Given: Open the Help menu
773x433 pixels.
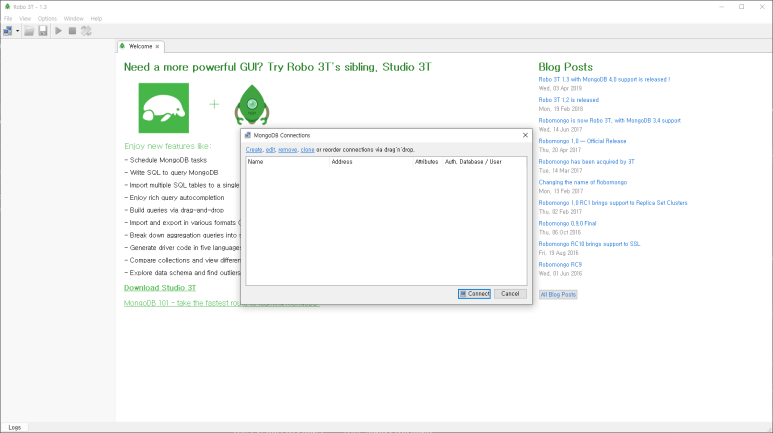Looking at the screenshot, I should pyautogui.click(x=96, y=19).
